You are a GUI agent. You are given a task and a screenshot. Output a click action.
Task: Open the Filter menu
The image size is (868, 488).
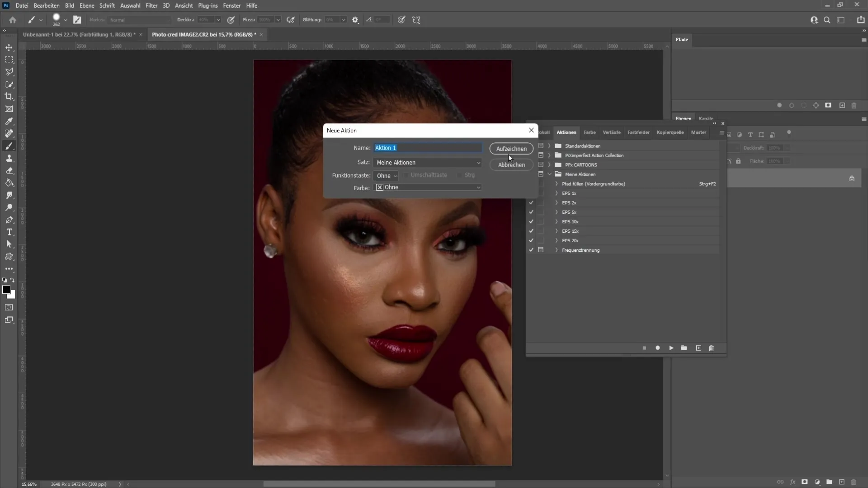coord(151,6)
